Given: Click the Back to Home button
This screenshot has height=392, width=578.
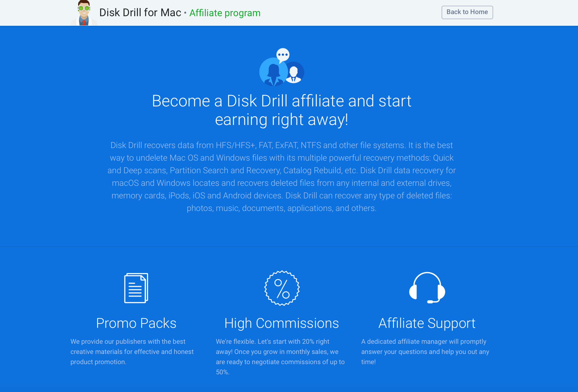Looking at the screenshot, I should click(x=467, y=12).
